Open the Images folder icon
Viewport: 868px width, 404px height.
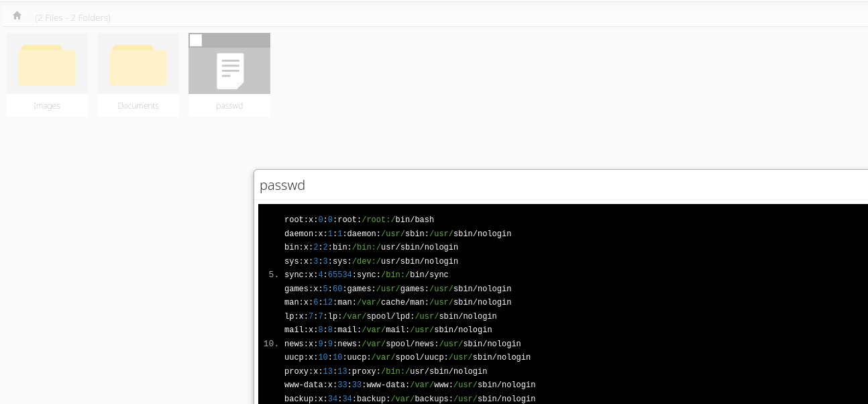point(47,65)
